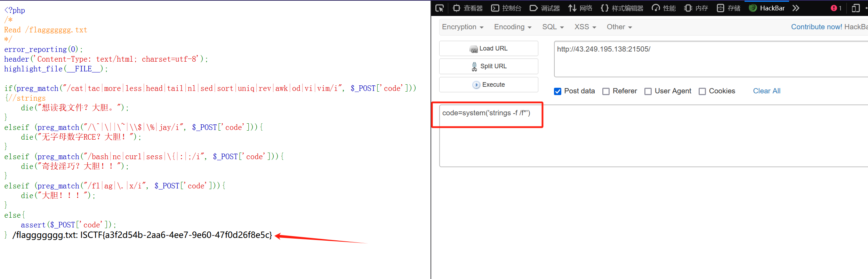Open the Storage (存储) tab
The width and height of the screenshot is (868, 279).
coord(729,8)
